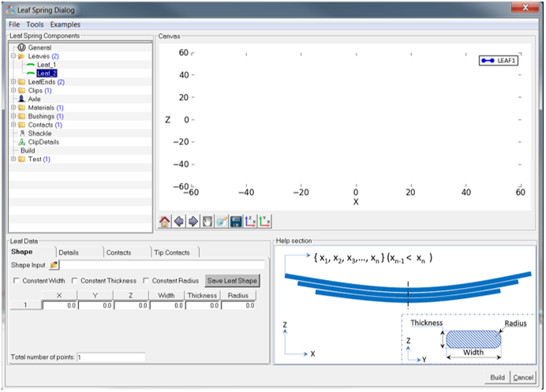Select Leaf_1 in the components tree
Image resolution: width=546 pixels, height=392 pixels.
click(47, 65)
